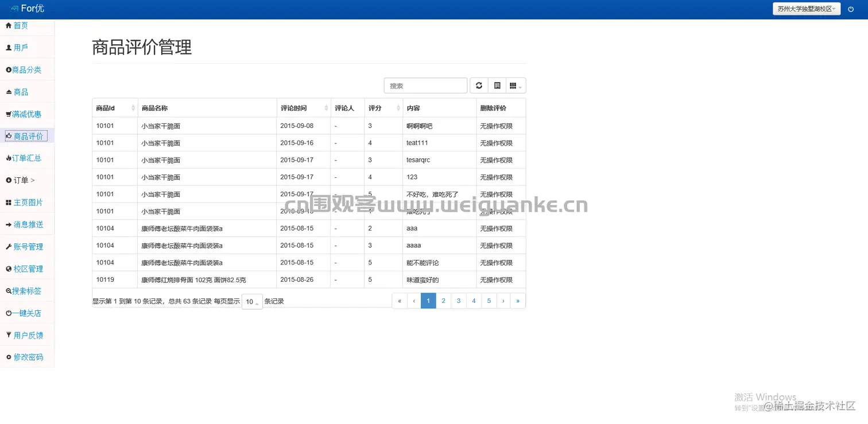
Task: Click the 删除评价 column header
Action: point(501,108)
